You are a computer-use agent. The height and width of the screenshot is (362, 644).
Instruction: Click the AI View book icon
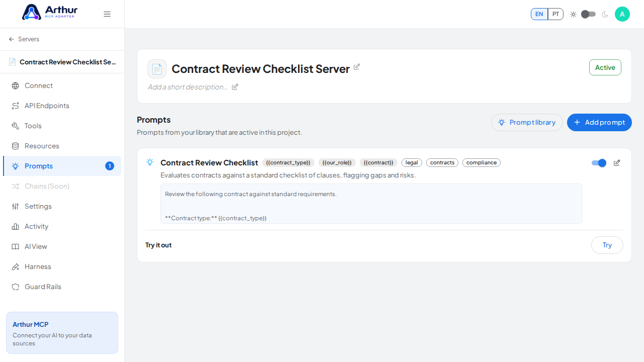15,246
